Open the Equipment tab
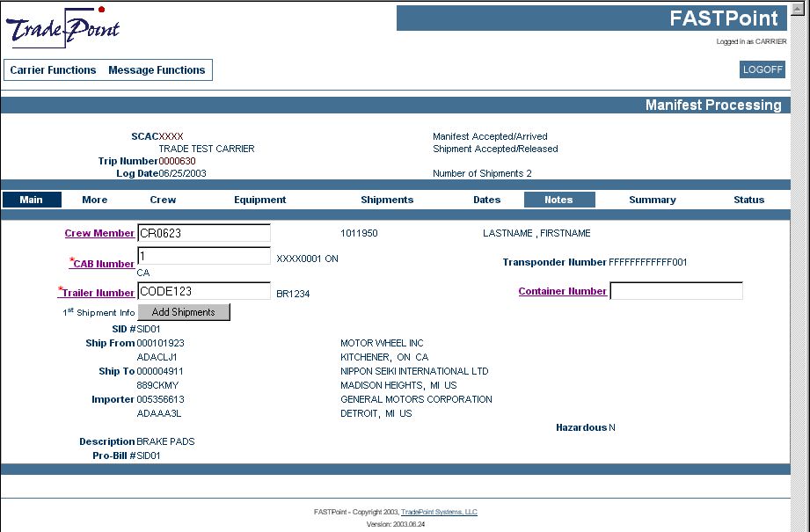810x532 pixels. (259, 200)
